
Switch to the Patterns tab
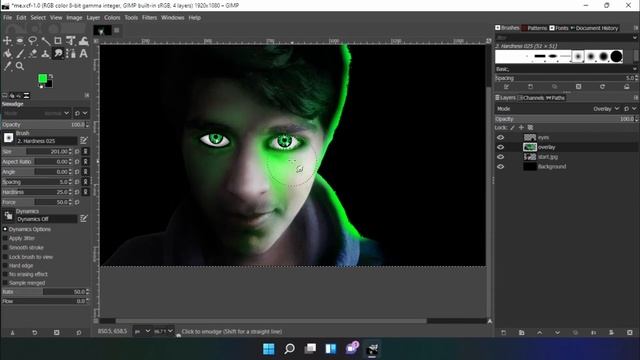pyautogui.click(x=534, y=28)
